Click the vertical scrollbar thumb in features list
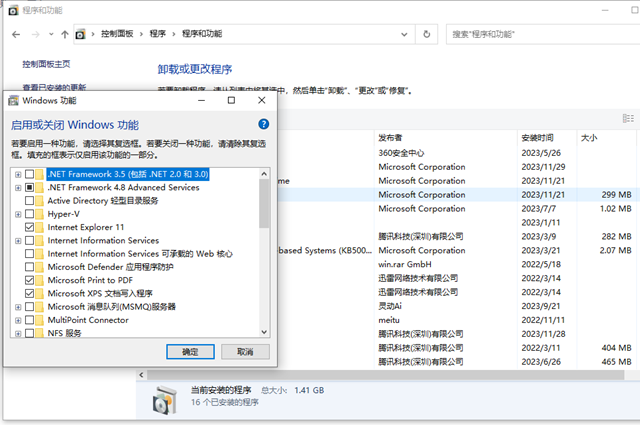The height and width of the screenshot is (425, 640). coord(264,204)
